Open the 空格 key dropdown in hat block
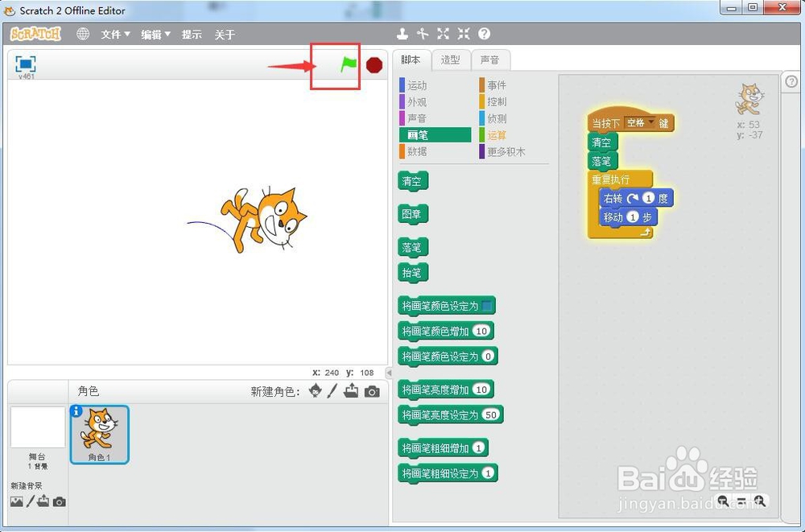This screenshot has height=532, width=805. (x=640, y=122)
